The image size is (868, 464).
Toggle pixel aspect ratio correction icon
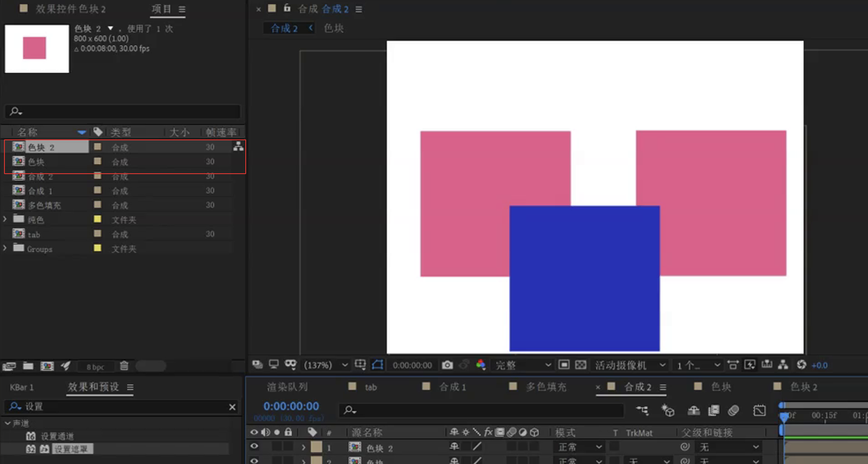point(733,365)
